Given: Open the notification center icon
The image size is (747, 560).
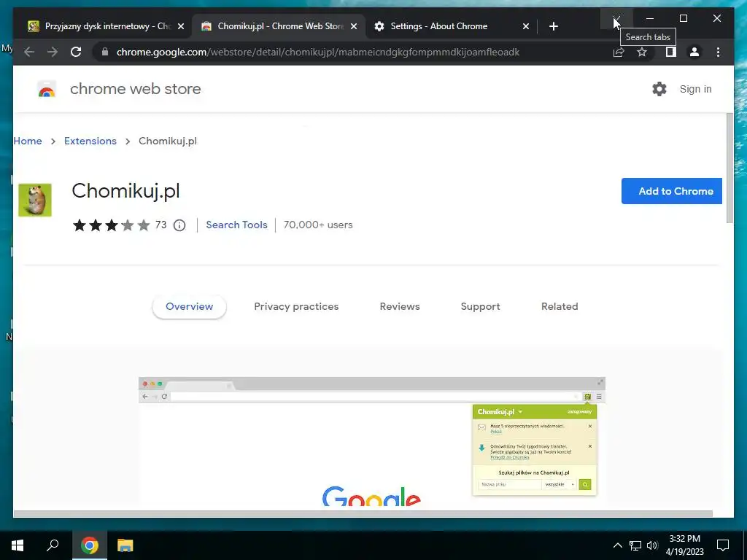Looking at the screenshot, I should pyautogui.click(x=723, y=545).
